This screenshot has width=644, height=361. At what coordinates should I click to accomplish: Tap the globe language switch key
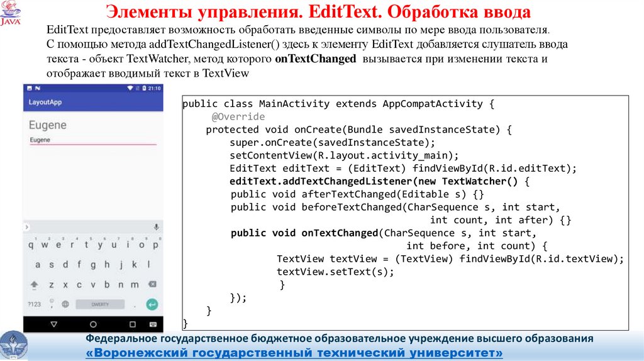[x=65, y=304]
